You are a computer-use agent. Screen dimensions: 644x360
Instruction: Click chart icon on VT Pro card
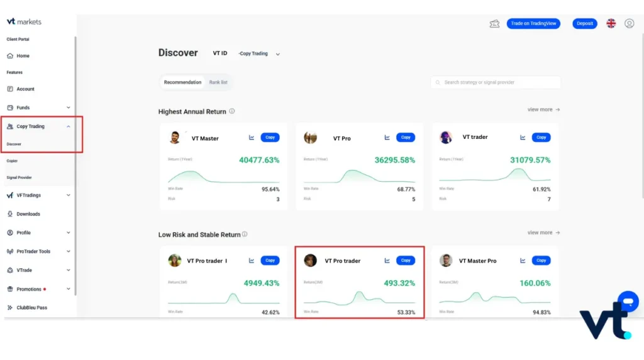[387, 138]
